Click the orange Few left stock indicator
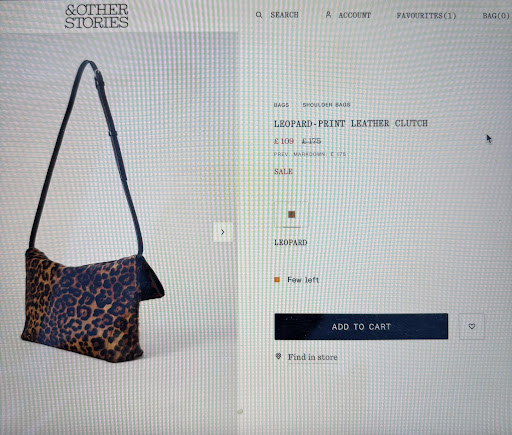Screen dimensions: 512x435 [x=277, y=280]
